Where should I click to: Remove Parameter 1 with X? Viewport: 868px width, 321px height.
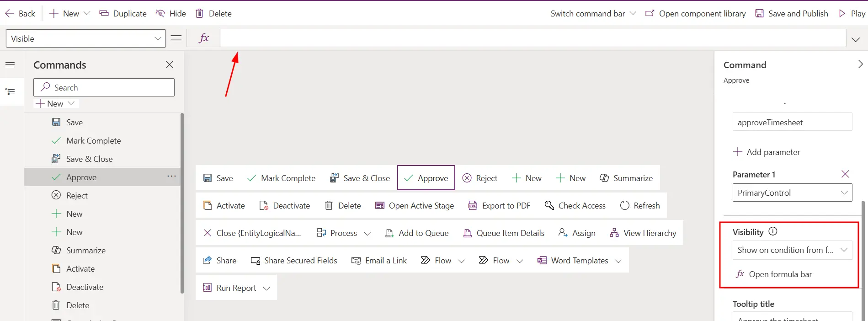[845, 174]
